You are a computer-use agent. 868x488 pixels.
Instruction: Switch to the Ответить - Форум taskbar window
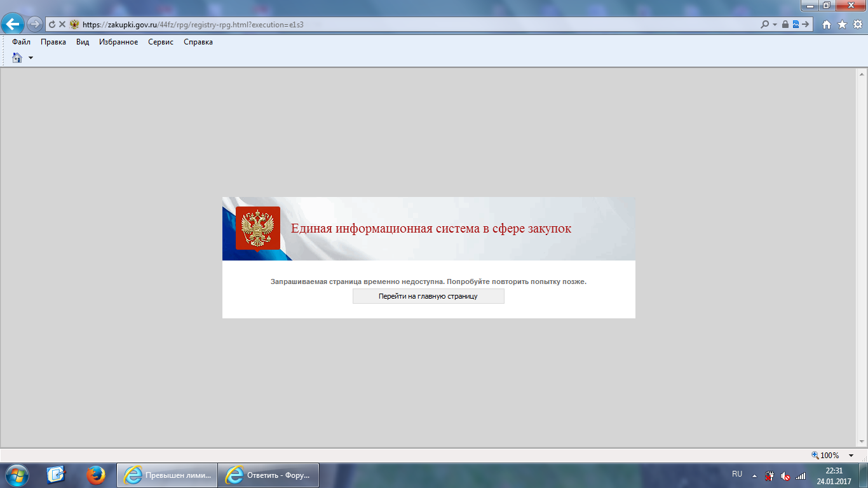point(269,475)
